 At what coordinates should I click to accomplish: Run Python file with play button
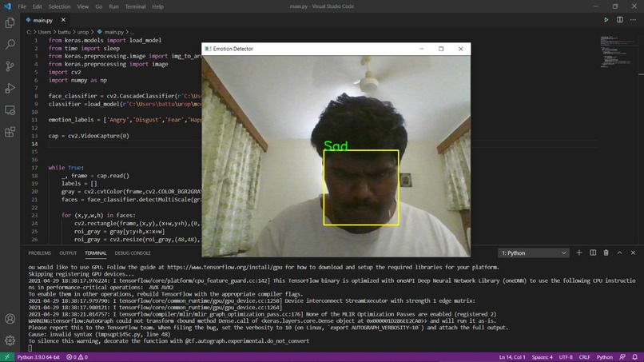point(606,20)
